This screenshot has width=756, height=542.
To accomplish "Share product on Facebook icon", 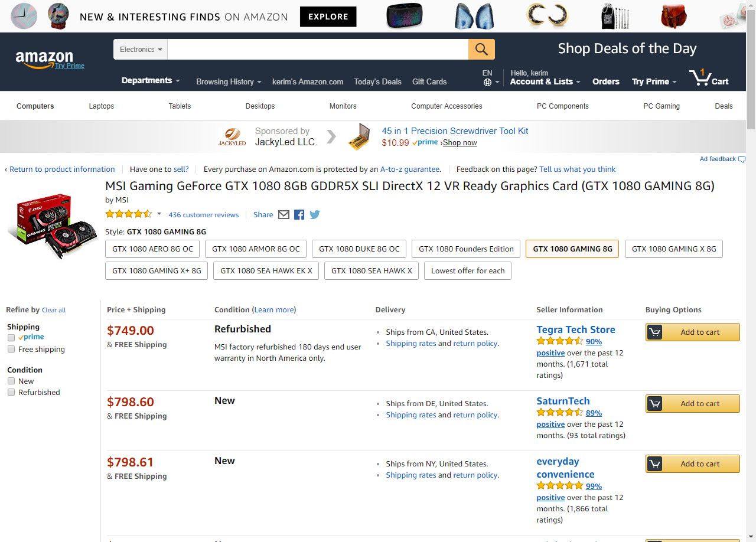I will click(x=299, y=215).
